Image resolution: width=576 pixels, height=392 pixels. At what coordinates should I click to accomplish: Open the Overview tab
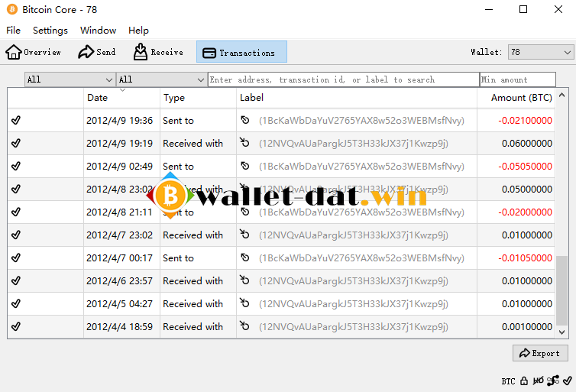pos(33,52)
